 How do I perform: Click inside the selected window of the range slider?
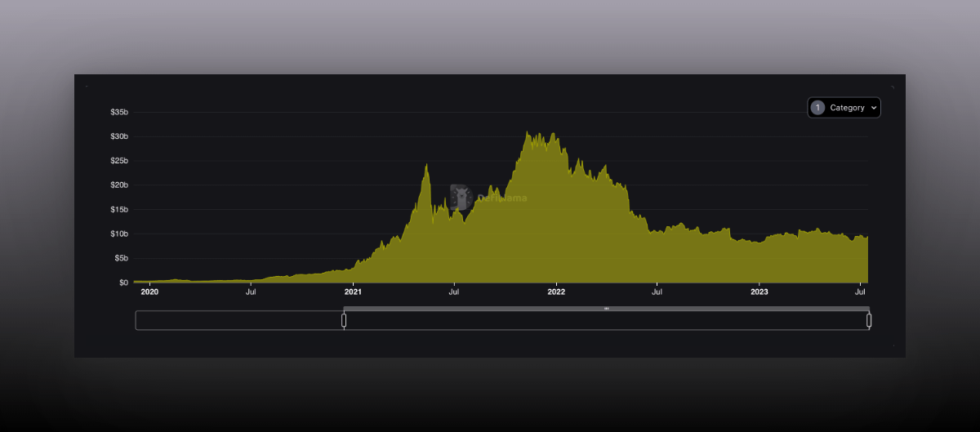(606, 321)
